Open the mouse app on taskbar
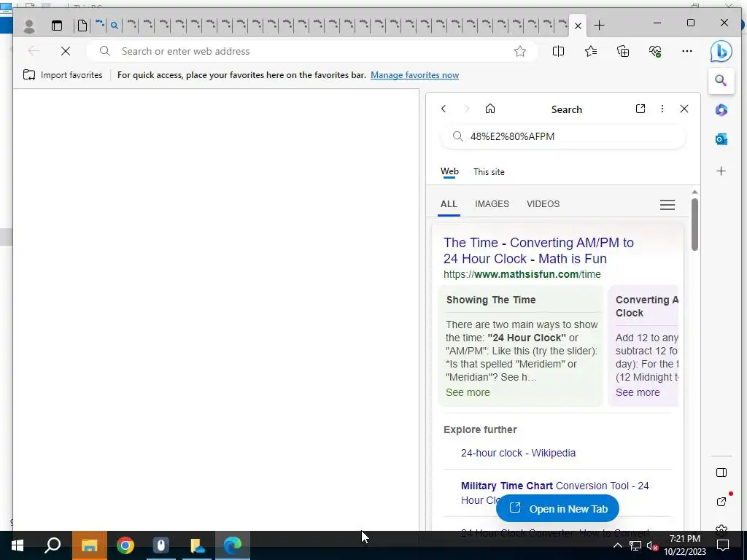Viewport: 747px width, 560px height. 161,545
